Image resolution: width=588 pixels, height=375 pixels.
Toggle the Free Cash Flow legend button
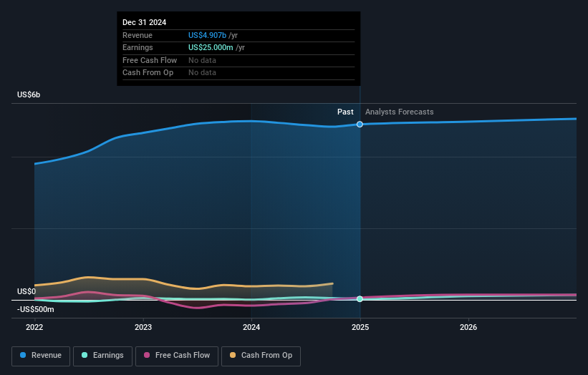[x=177, y=356]
